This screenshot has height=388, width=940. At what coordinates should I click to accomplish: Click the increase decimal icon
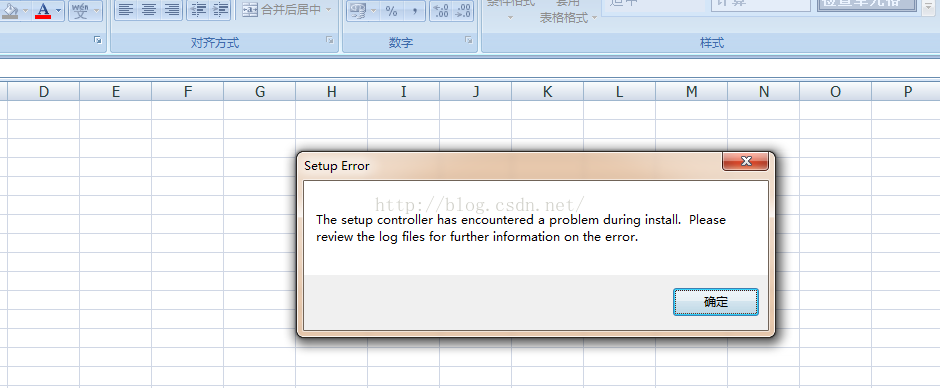(441, 10)
